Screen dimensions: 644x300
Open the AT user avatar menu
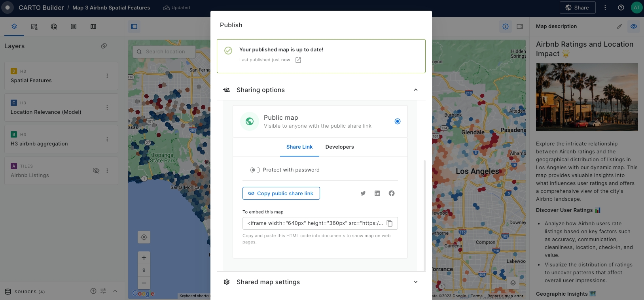636,8
